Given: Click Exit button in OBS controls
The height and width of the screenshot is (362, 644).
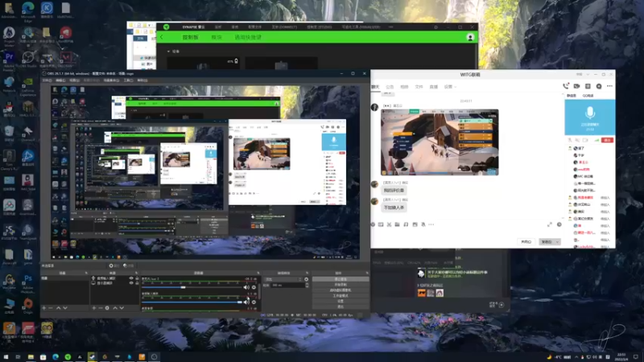Looking at the screenshot, I should [341, 306].
